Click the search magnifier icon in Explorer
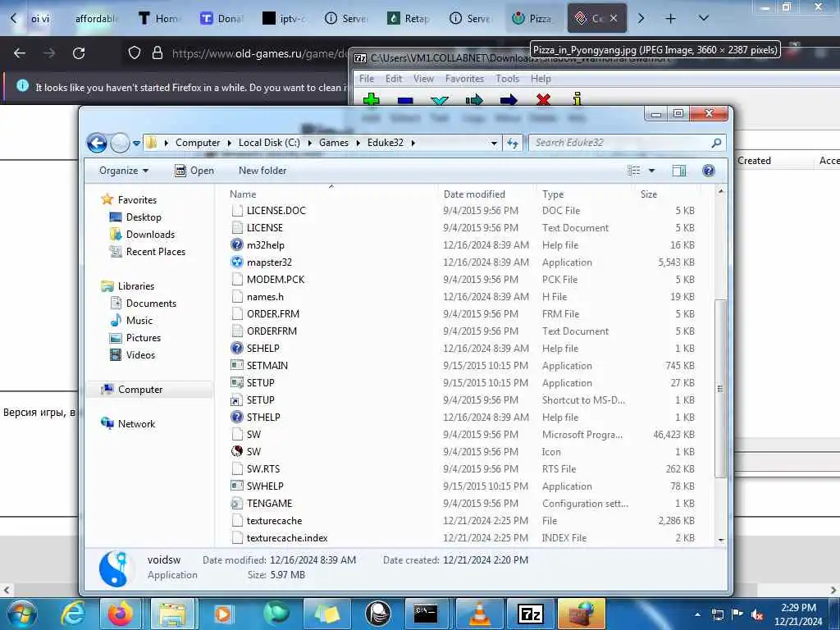Viewport: 840px width, 630px height. pyautogui.click(x=716, y=143)
